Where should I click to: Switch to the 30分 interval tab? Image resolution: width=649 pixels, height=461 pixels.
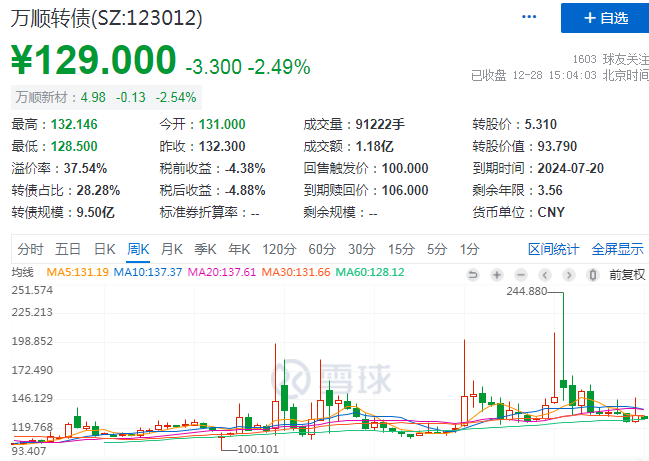[x=362, y=249]
